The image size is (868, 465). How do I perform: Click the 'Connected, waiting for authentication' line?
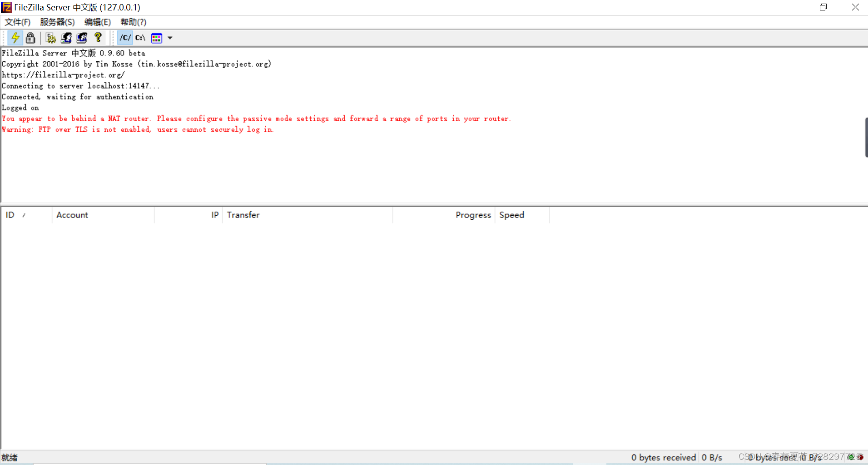[78, 97]
